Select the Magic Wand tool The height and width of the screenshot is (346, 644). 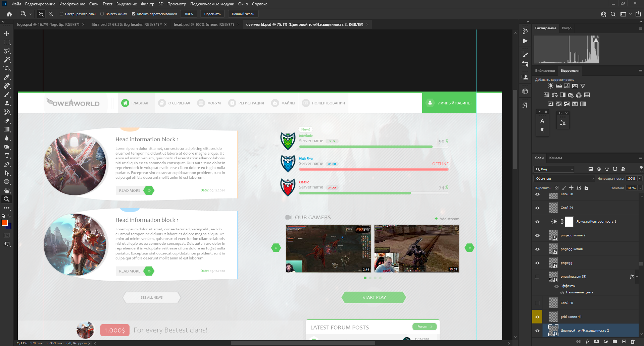(6, 60)
